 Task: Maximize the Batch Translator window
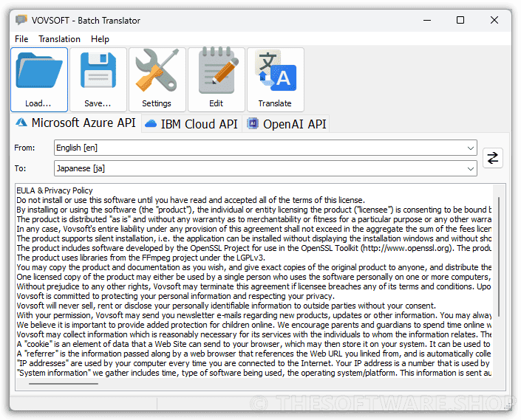(x=460, y=20)
